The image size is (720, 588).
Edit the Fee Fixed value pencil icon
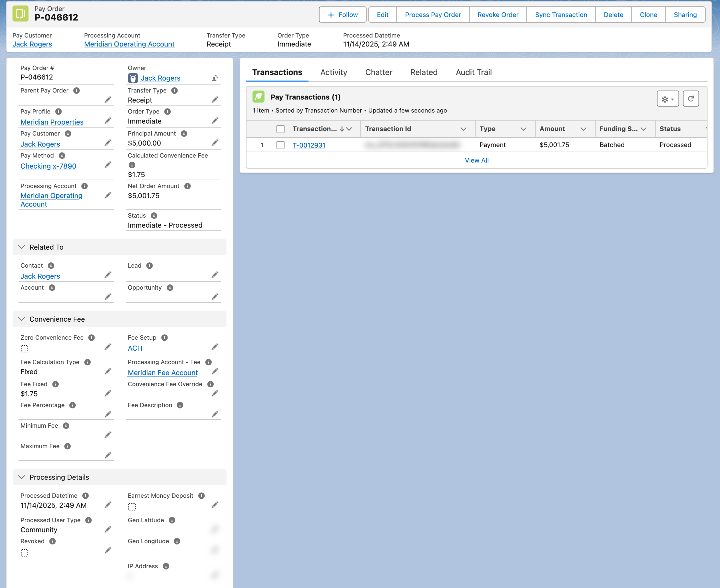pos(108,393)
